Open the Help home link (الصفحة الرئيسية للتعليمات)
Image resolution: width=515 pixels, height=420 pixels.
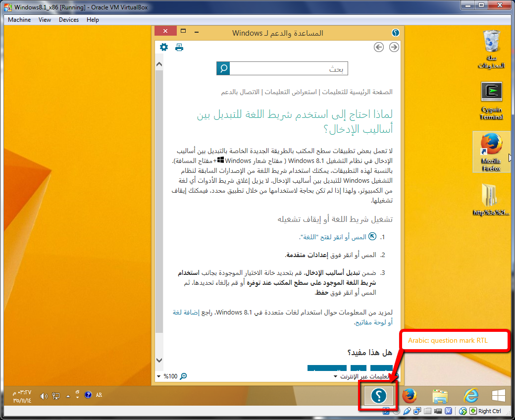(x=358, y=92)
